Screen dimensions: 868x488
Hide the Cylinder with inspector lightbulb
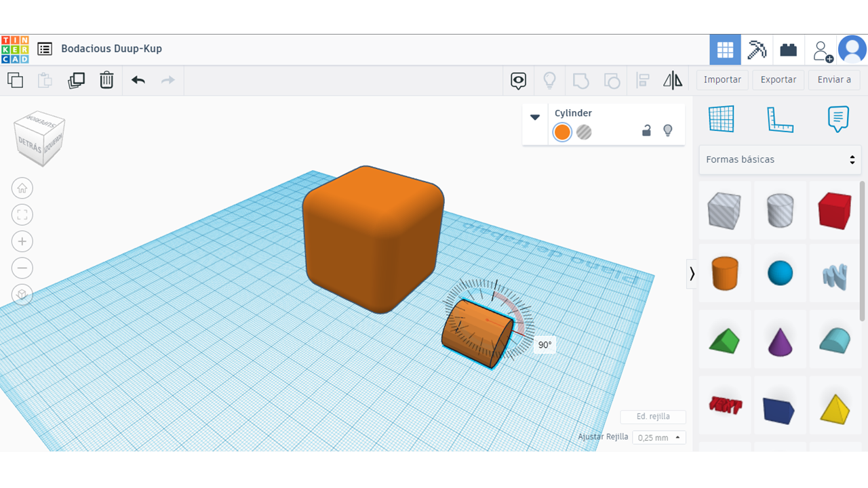pos(668,131)
